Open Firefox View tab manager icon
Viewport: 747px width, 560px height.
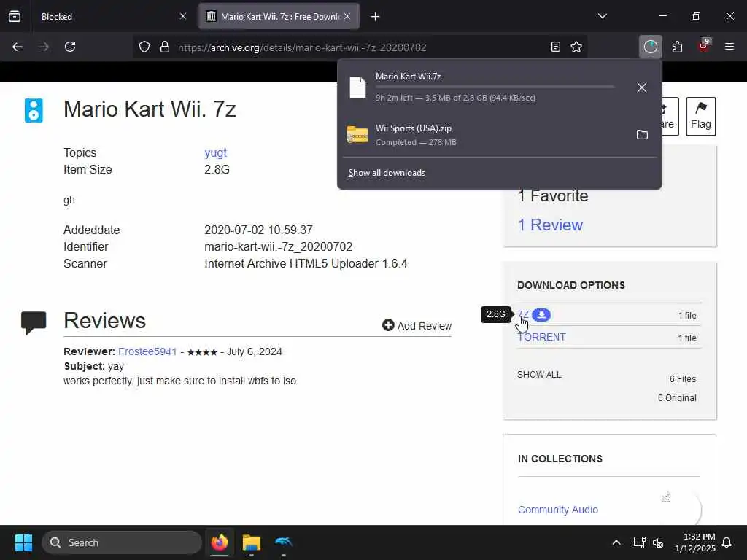[x=15, y=17]
